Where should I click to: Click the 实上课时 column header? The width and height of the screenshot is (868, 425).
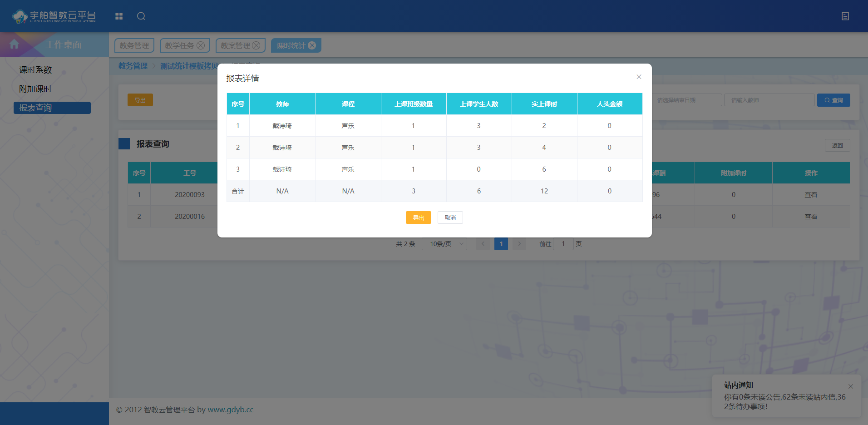click(x=544, y=104)
